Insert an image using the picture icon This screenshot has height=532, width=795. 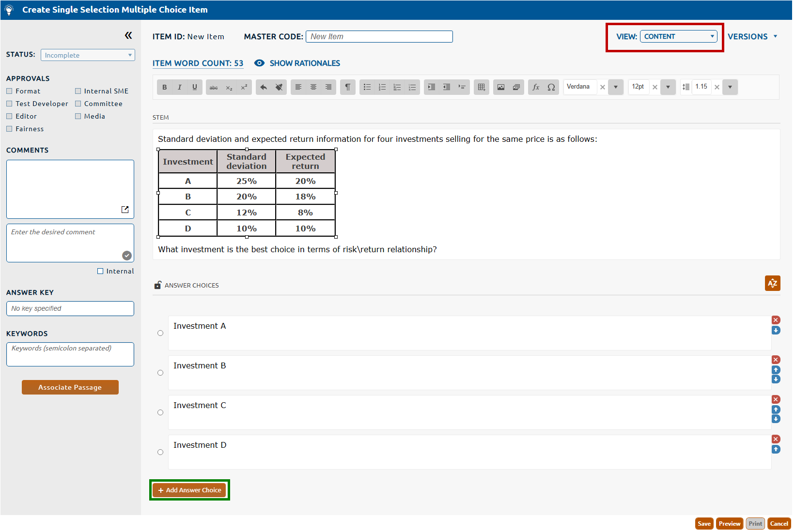click(x=501, y=87)
